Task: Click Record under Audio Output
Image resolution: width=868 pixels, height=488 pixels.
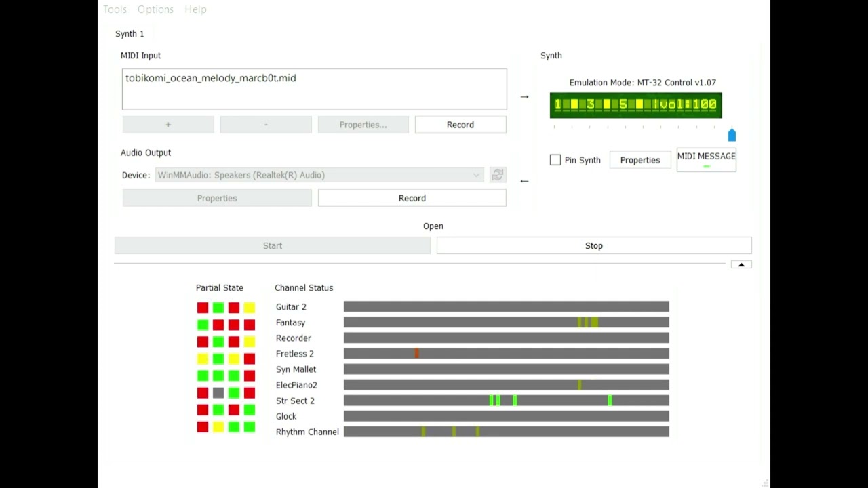Action: tap(412, 198)
